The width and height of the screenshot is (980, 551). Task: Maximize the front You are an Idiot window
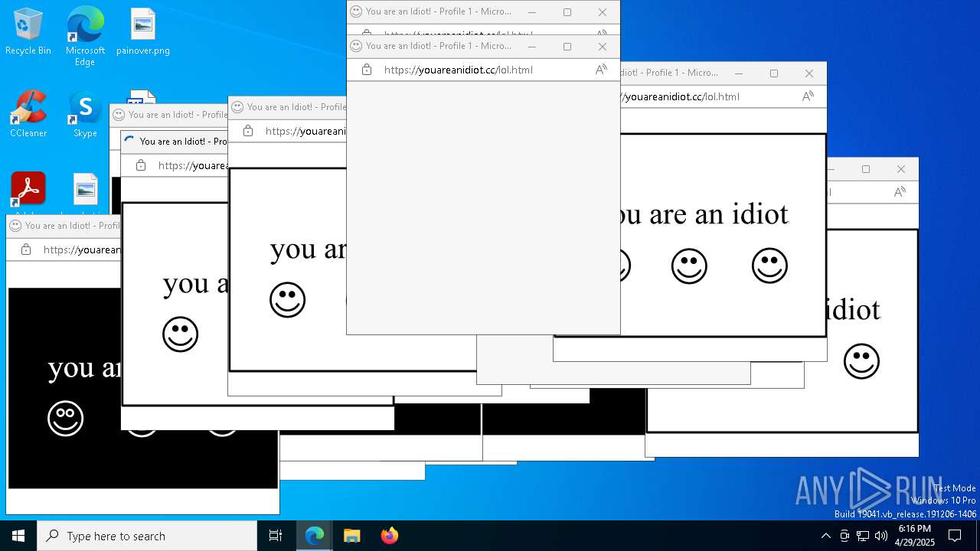point(567,46)
